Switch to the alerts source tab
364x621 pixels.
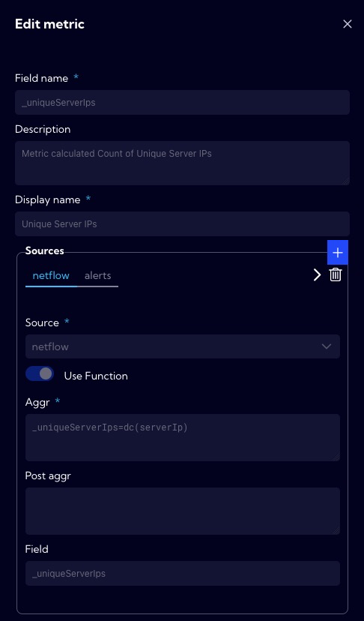click(97, 276)
